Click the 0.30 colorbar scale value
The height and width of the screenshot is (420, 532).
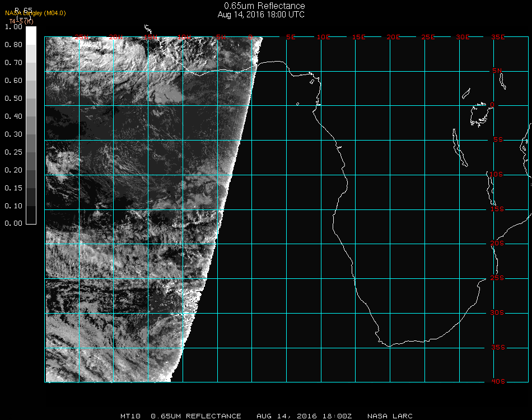click(x=13, y=134)
